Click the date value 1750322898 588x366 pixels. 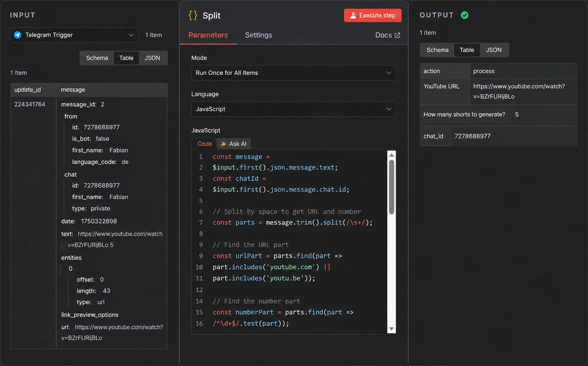coord(99,221)
